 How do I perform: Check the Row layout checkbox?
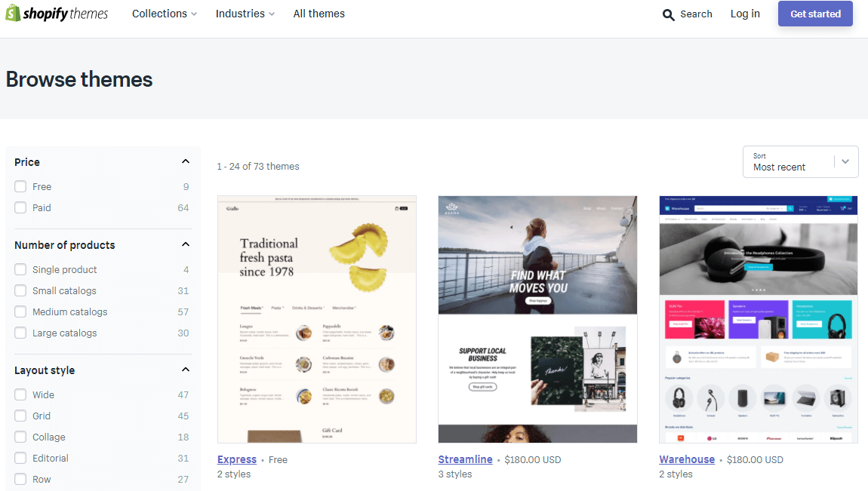pos(20,478)
